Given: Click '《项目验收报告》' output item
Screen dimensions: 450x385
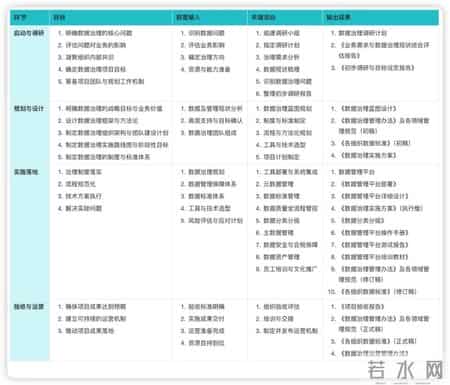Looking at the screenshot, I should click(362, 307).
